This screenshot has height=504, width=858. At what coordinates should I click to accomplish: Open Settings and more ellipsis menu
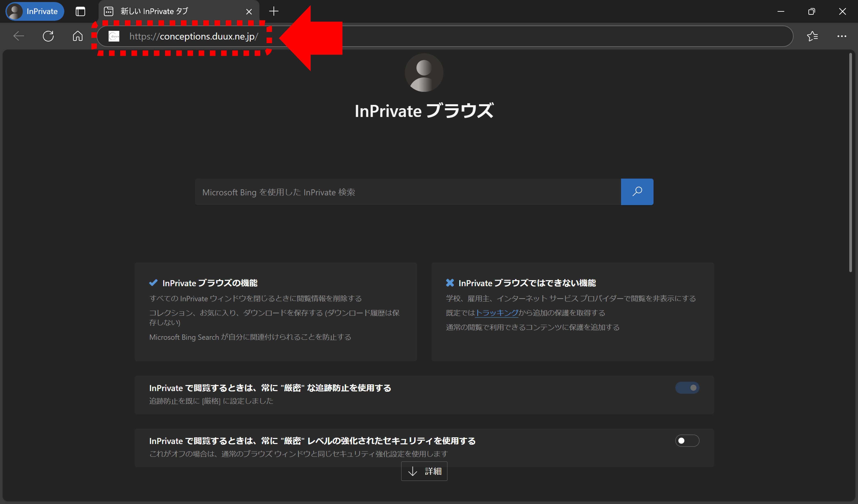[841, 36]
